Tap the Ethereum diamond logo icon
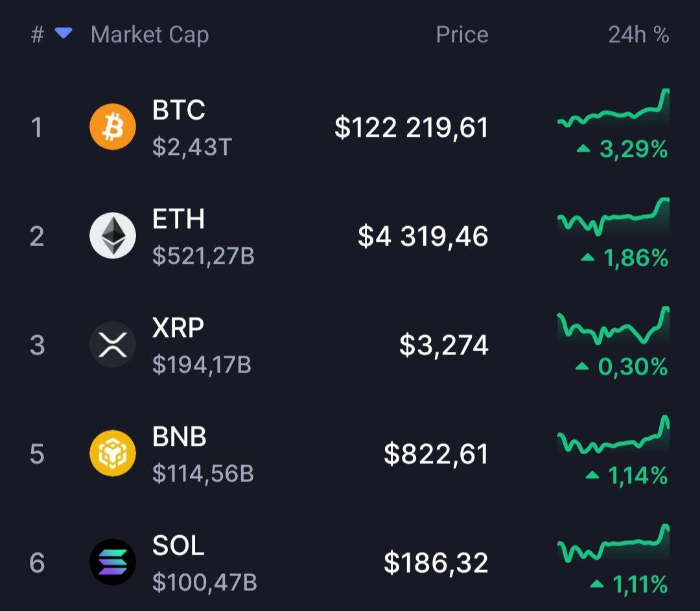700x611 pixels. click(x=113, y=235)
